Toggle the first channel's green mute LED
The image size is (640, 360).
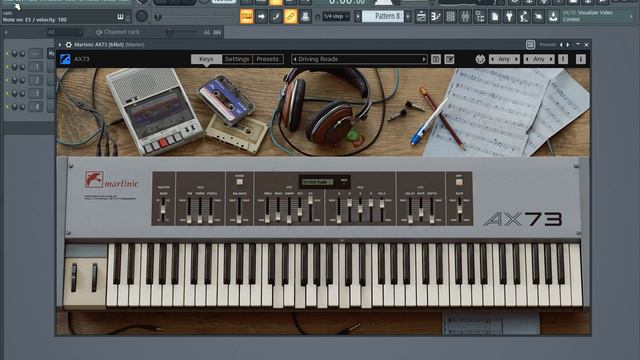pos(7,53)
